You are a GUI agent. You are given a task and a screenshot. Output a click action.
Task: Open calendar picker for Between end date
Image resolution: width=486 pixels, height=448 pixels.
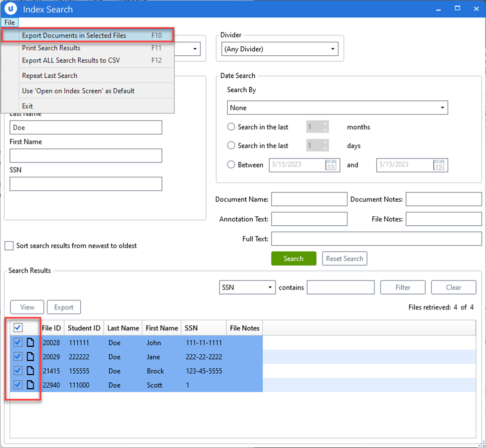pos(439,165)
